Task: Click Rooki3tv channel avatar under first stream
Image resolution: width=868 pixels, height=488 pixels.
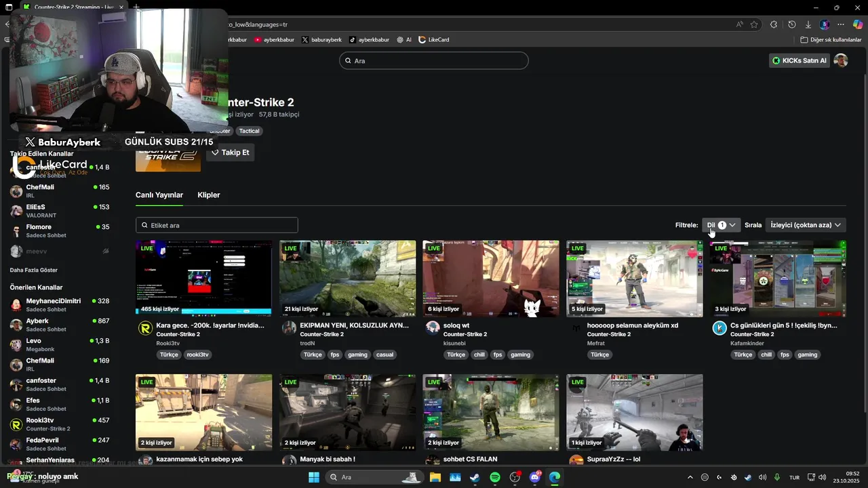Action: point(145,329)
